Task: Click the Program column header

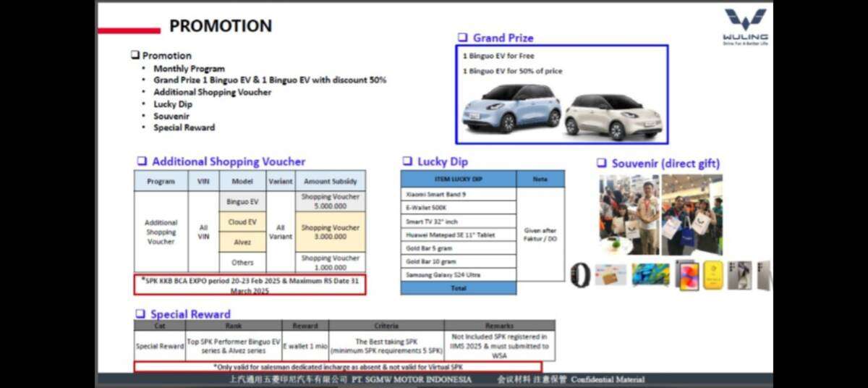Action: tap(161, 181)
